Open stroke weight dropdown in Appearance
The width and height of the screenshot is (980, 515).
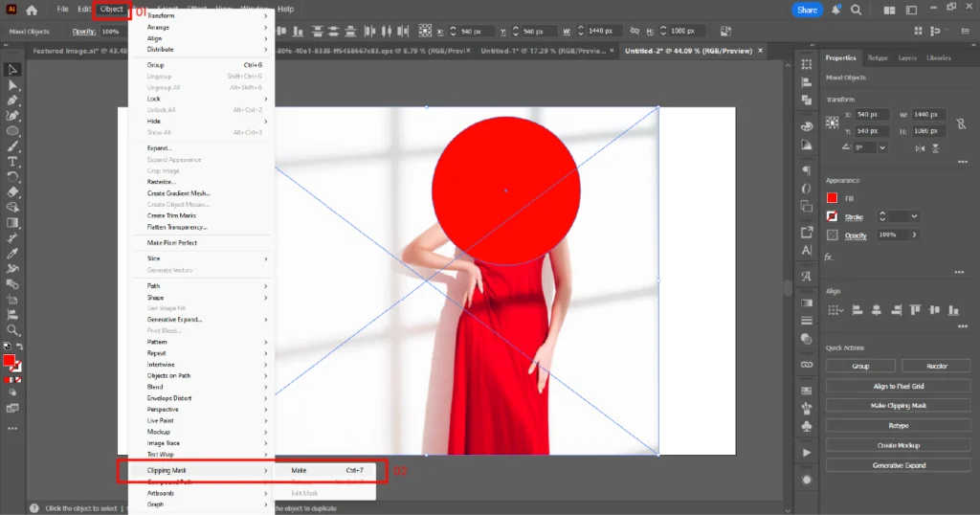(914, 216)
